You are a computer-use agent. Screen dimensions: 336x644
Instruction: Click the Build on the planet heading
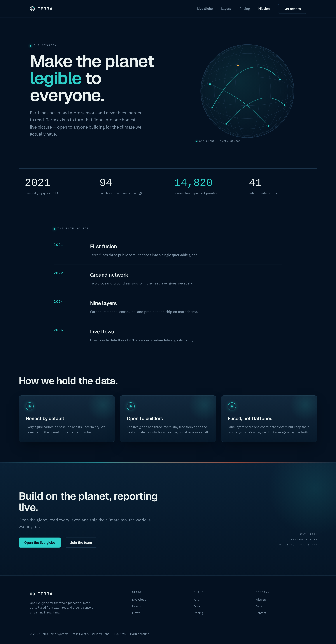pos(88,502)
